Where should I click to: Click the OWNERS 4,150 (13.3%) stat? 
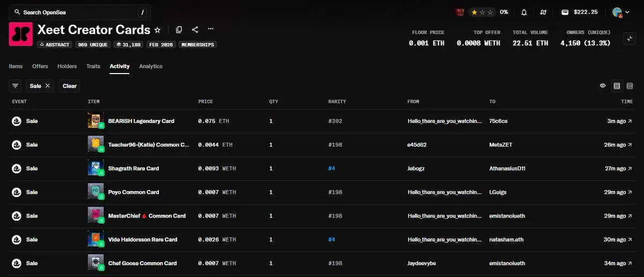[585, 38]
